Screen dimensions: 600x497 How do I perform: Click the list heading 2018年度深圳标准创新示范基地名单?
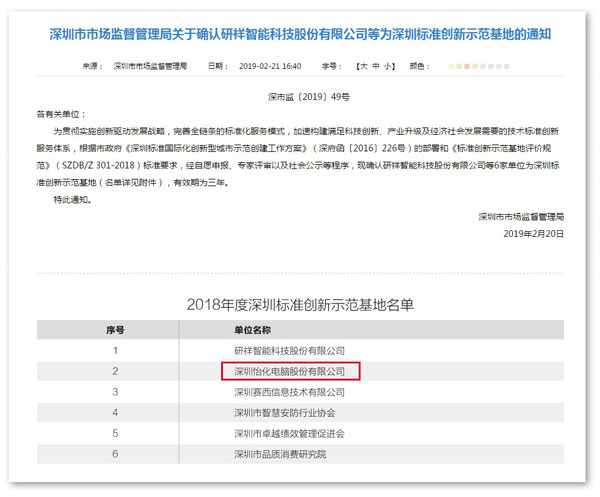point(300,305)
